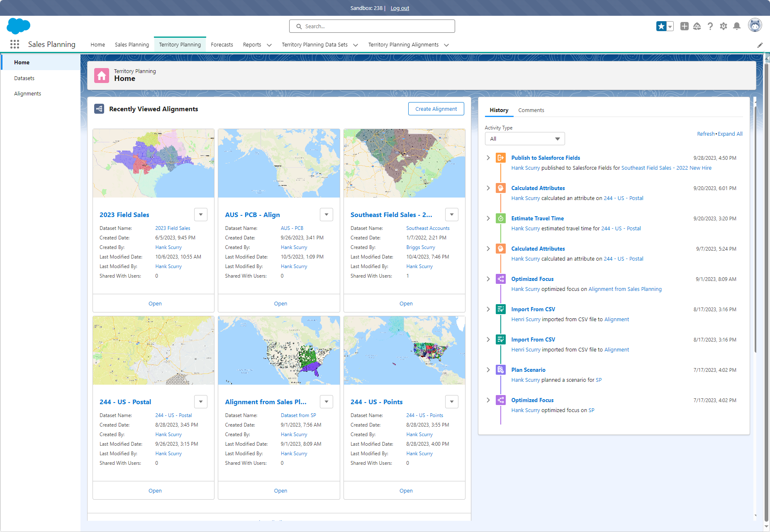This screenshot has width=770, height=532.
Task: Open the 2023 Field Sales card menu arrow
Action: (x=201, y=215)
